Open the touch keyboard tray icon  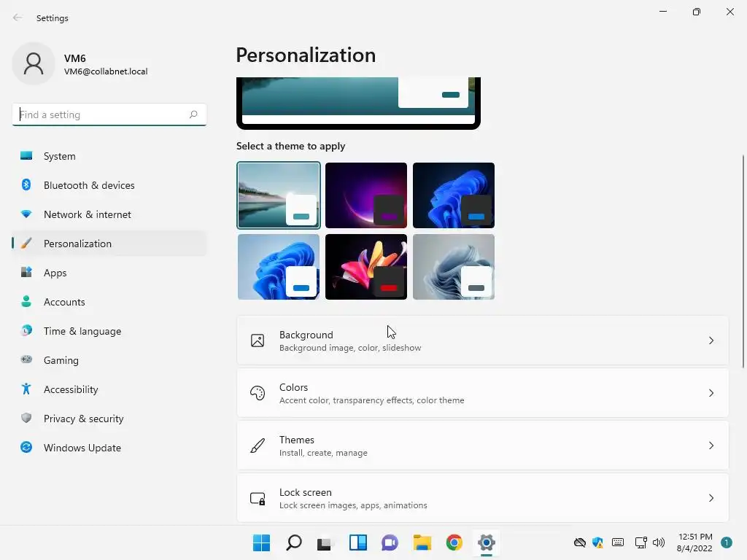[618, 542]
